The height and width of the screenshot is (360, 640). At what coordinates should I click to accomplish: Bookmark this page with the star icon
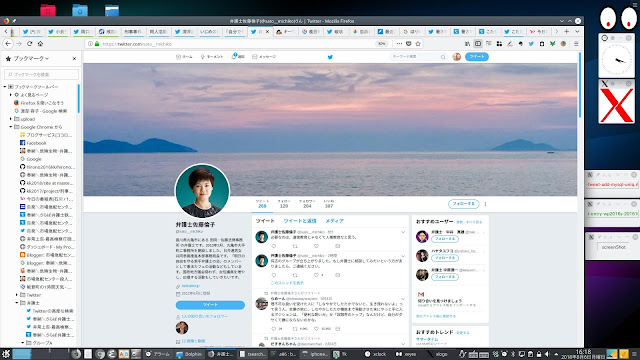click(418, 44)
